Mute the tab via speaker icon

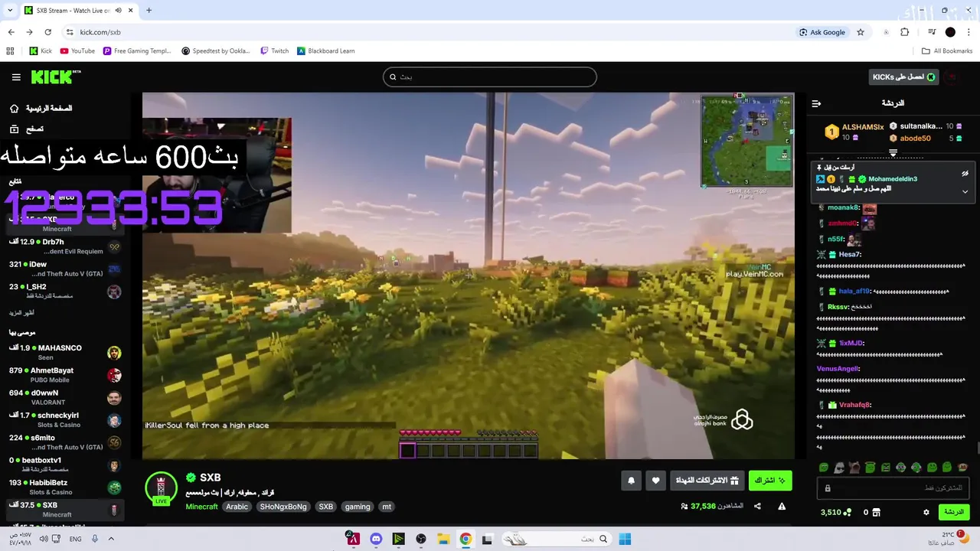[118, 11]
